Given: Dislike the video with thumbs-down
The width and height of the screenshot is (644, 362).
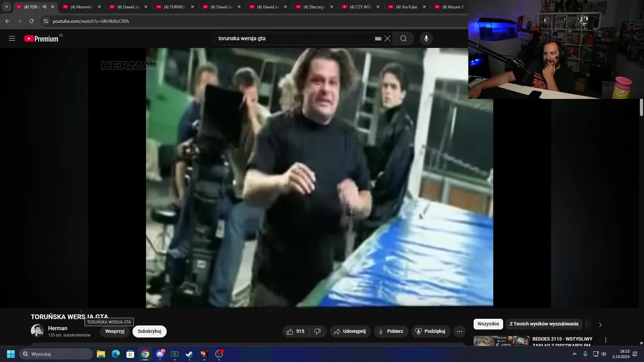Looking at the screenshot, I should point(317,331).
